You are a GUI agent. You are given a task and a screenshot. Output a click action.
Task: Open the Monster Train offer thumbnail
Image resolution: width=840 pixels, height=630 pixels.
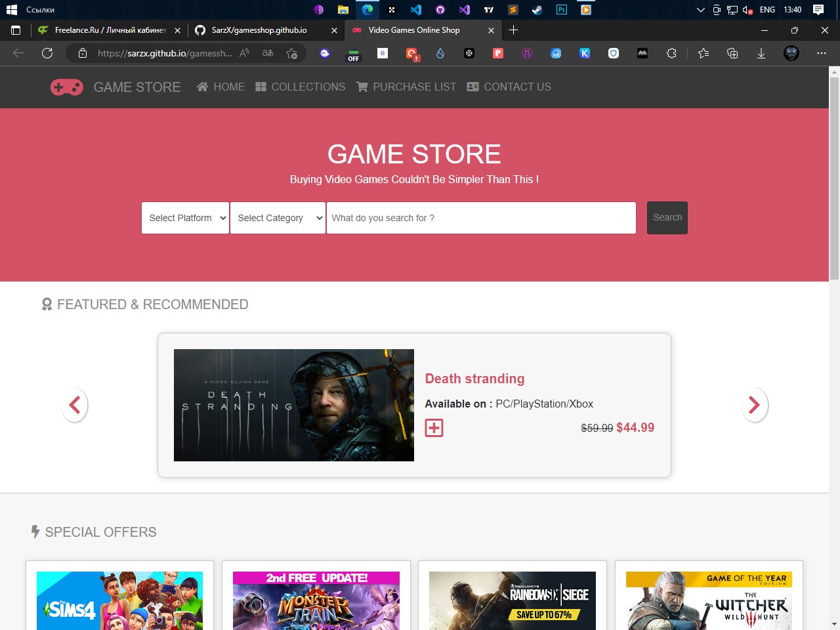pyautogui.click(x=316, y=600)
